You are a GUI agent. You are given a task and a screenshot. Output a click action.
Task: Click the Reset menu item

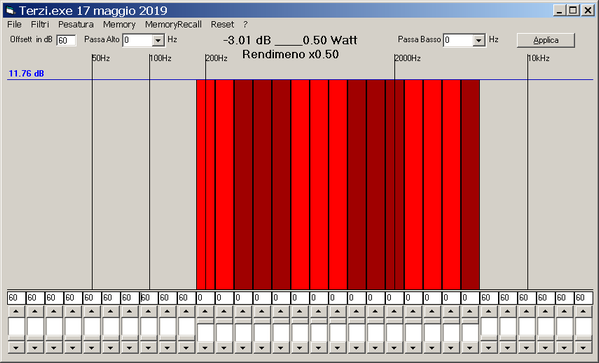coord(222,24)
